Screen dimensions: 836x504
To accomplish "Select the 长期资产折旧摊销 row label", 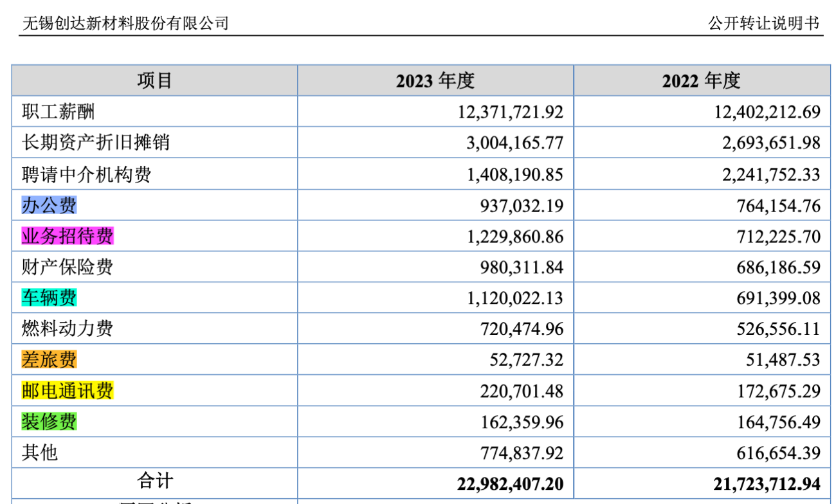I will [95, 143].
